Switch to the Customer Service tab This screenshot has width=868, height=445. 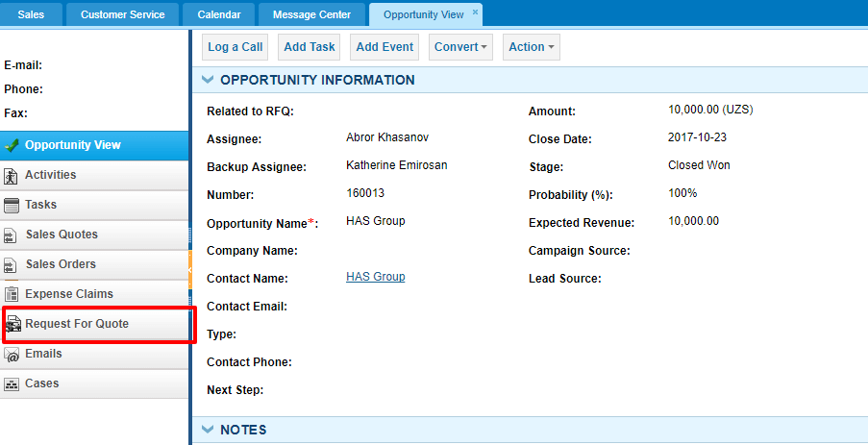pyautogui.click(x=123, y=14)
